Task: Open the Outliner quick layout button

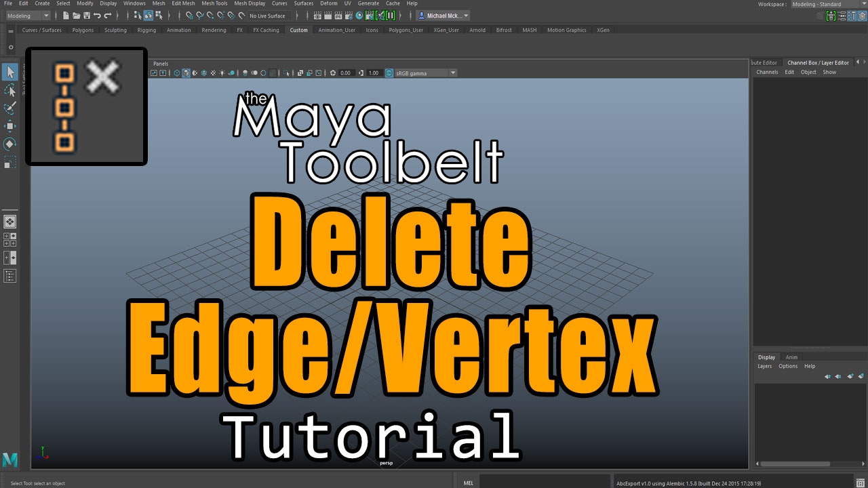Action: click(10, 275)
